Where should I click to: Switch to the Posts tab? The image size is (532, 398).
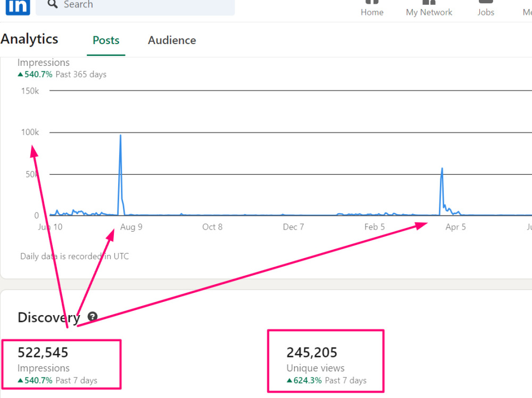coord(106,40)
